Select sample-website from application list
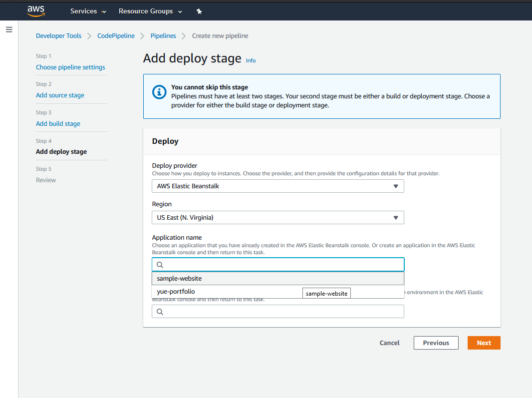The height and width of the screenshot is (398, 532). pyautogui.click(x=278, y=279)
